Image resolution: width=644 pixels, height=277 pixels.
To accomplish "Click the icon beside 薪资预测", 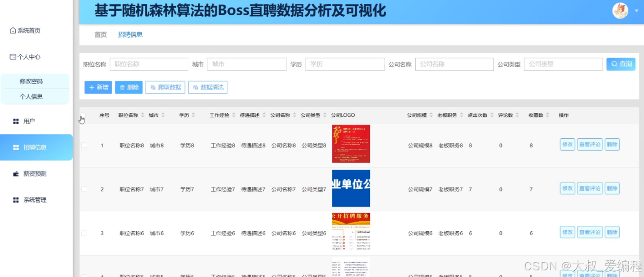I will [x=16, y=174].
